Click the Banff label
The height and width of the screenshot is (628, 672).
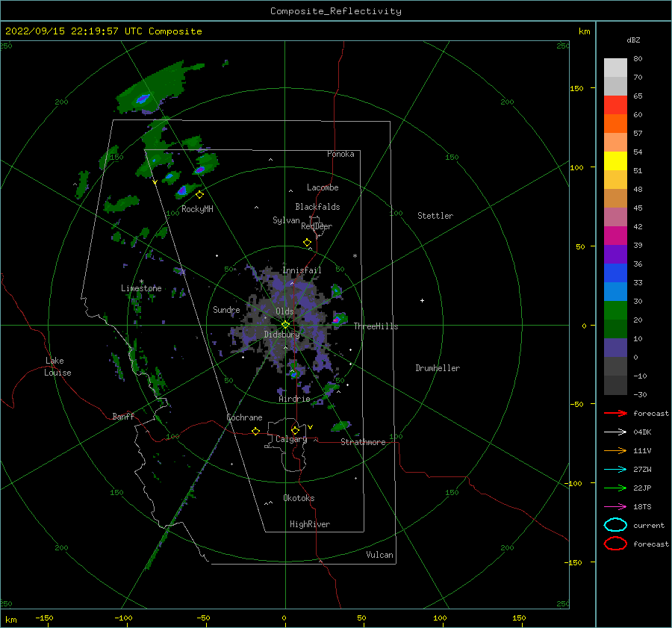pyautogui.click(x=123, y=416)
